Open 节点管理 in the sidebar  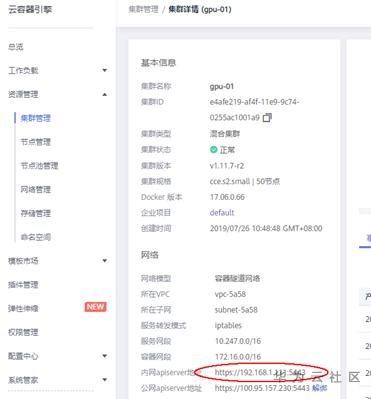36,142
